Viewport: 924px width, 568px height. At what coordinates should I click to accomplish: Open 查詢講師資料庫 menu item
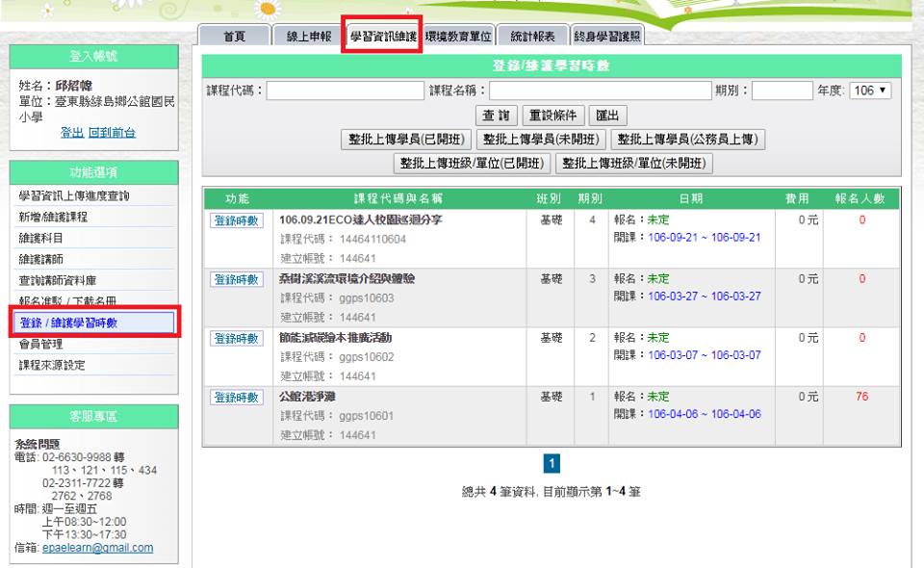(x=57, y=280)
